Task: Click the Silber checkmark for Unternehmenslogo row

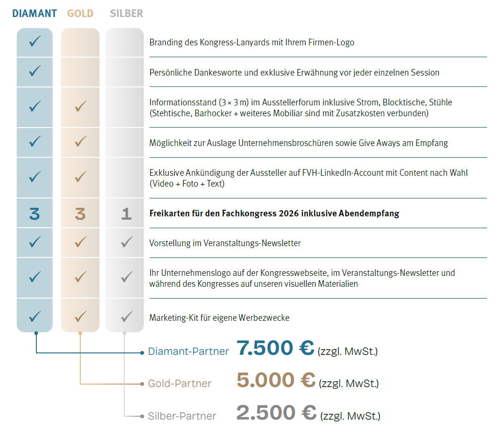Action: [x=126, y=277]
